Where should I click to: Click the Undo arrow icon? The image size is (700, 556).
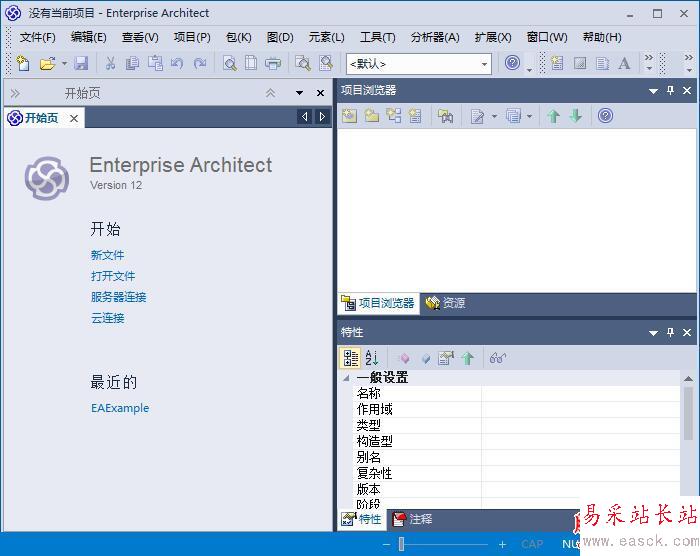click(x=177, y=63)
